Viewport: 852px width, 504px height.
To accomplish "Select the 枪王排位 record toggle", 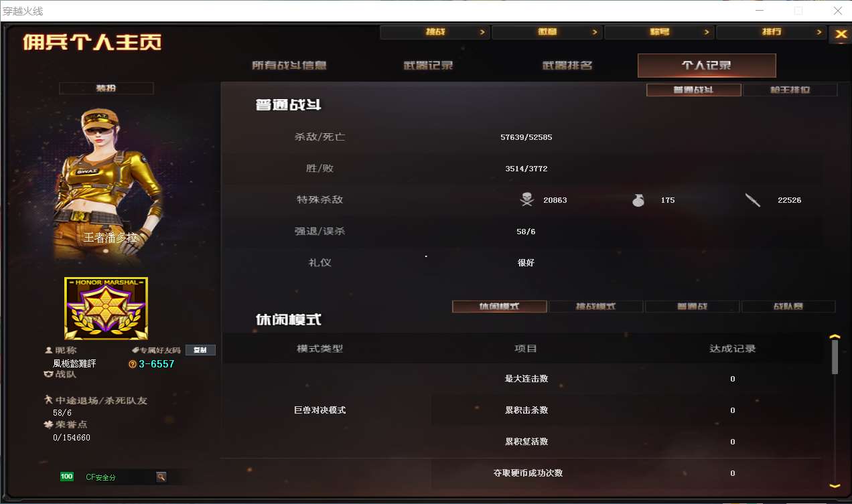I will (790, 90).
